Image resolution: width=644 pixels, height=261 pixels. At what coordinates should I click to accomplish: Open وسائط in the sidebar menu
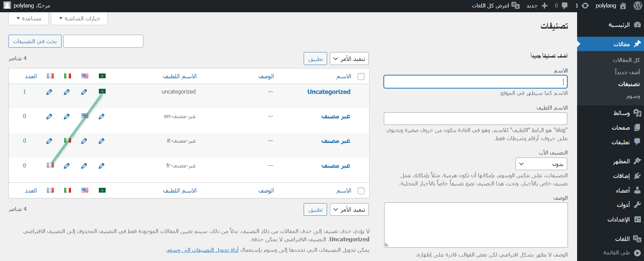[621, 113]
